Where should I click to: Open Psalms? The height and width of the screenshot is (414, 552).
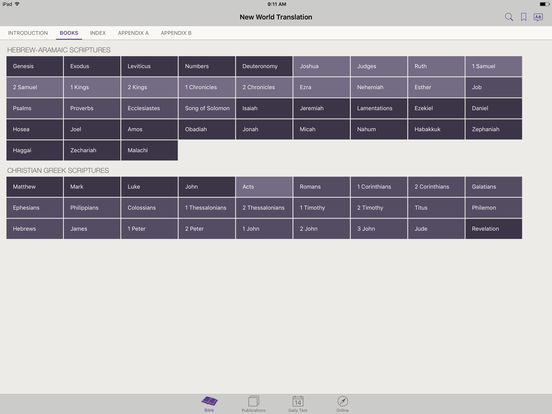[34, 108]
